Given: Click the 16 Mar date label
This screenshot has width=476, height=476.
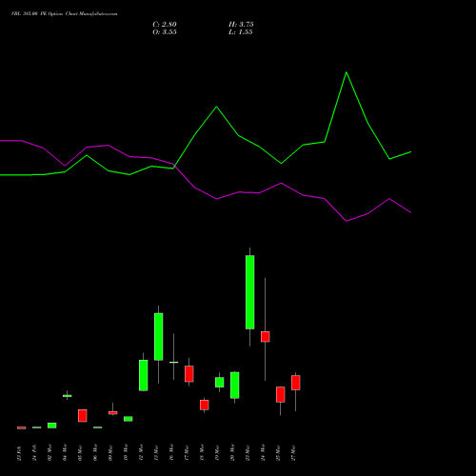Looking at the screenshot, I should (171, 453).
